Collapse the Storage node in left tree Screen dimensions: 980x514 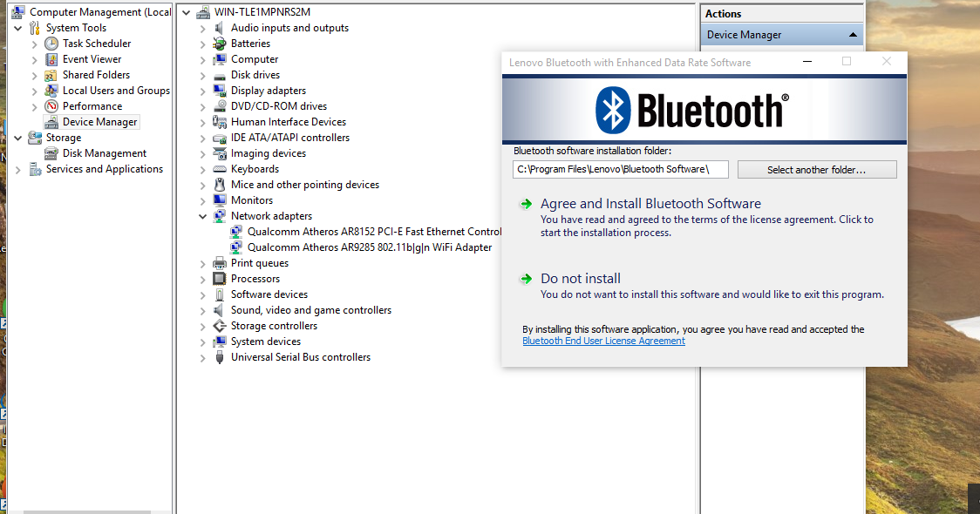(x=18, y=138)
